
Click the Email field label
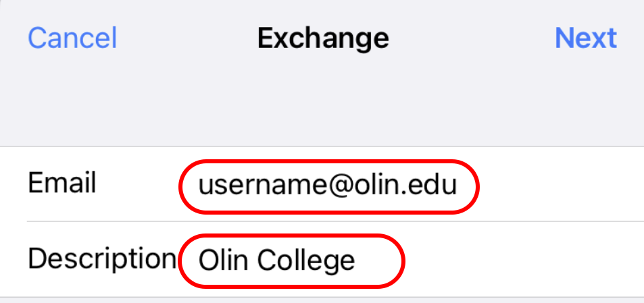[62, 184]
